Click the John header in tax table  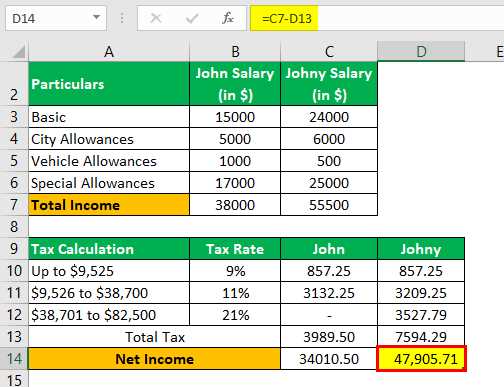click(x=329, y=249)
